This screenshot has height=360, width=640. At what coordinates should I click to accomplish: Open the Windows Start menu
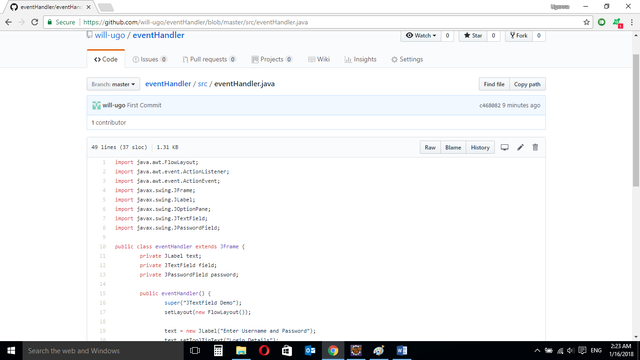coord(11,351)
